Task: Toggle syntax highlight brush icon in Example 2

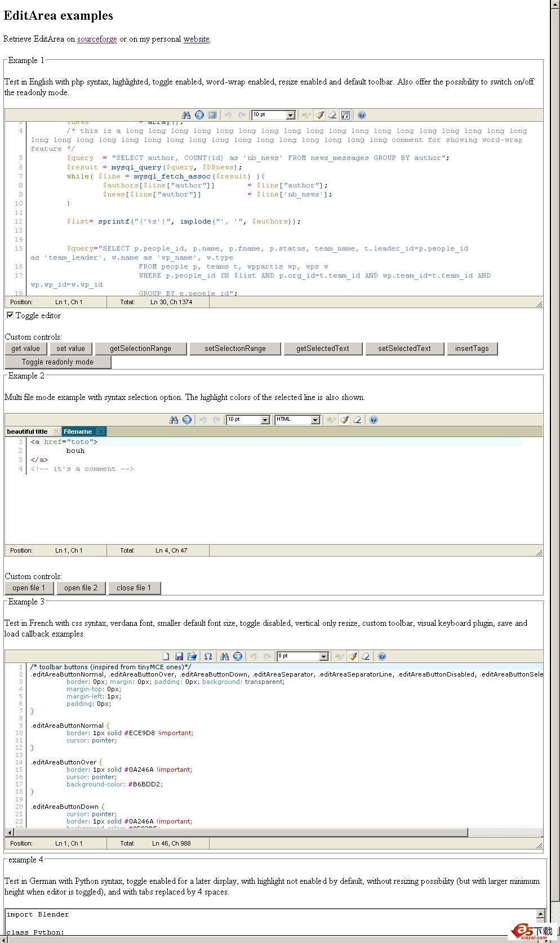Action: pyautogui.click(x=344, y=420)
